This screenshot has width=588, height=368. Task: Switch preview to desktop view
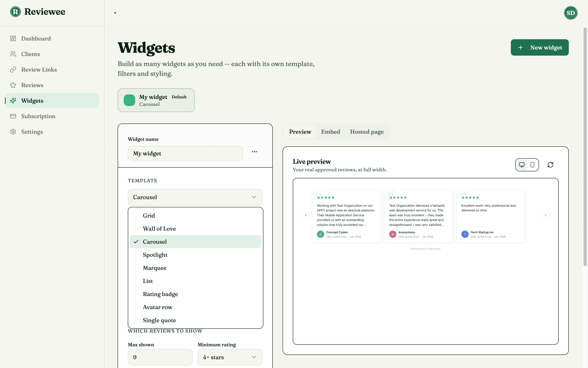click(x=522, y=165)
